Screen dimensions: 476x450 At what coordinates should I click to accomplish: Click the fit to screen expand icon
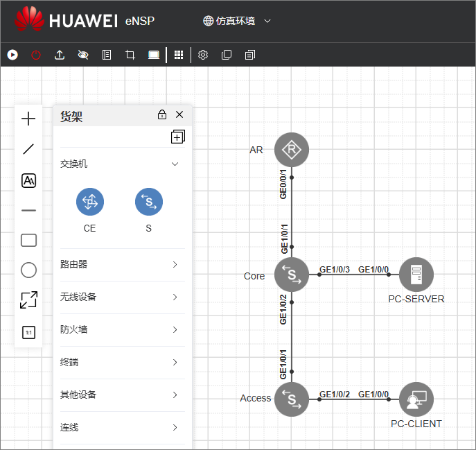click(28, 300)
